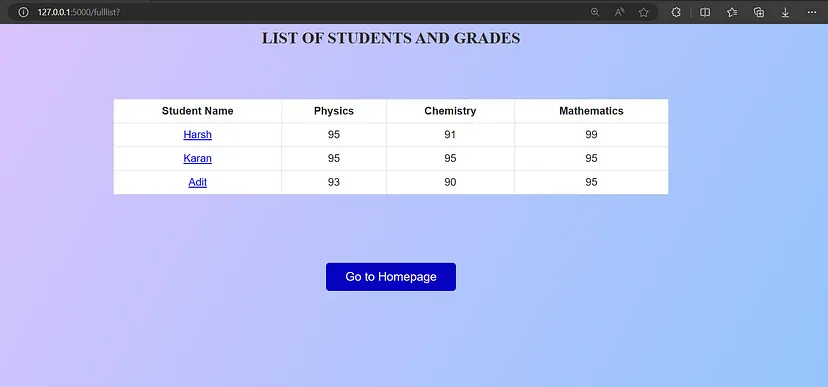The height and width of the screenshot is (387, 828).
Task: Open the Favorites list icon
Action: [x=732, y=12]
